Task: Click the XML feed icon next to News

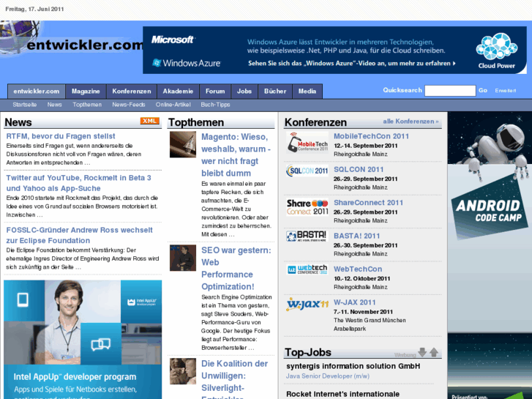Action: click(x=149, y=121)
